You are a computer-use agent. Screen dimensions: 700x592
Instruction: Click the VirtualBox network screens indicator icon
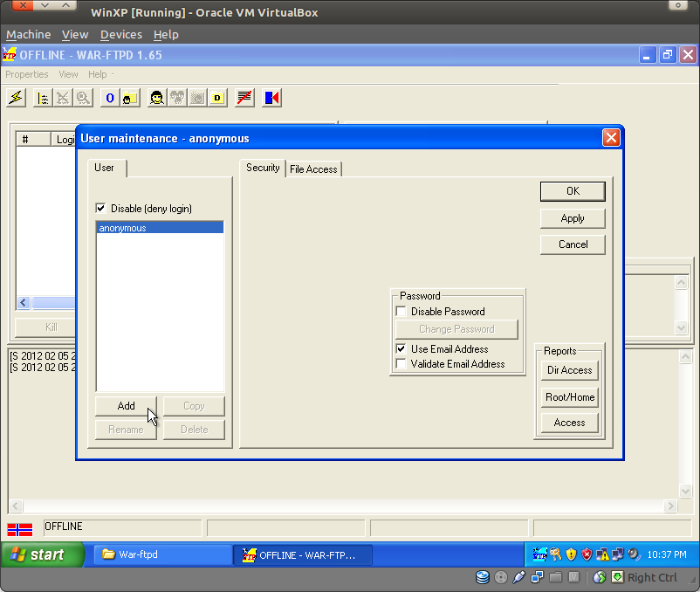(x=537, y=577)
